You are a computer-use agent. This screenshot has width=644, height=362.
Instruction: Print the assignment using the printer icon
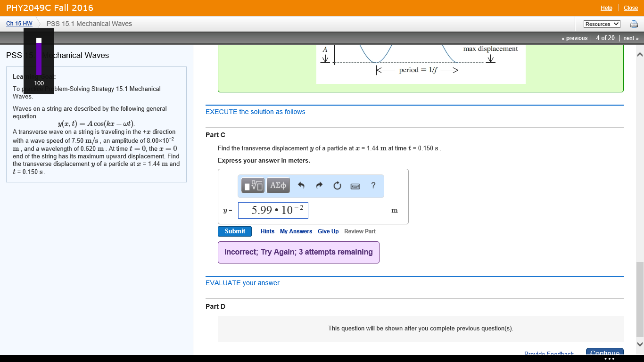coord(634,23)
